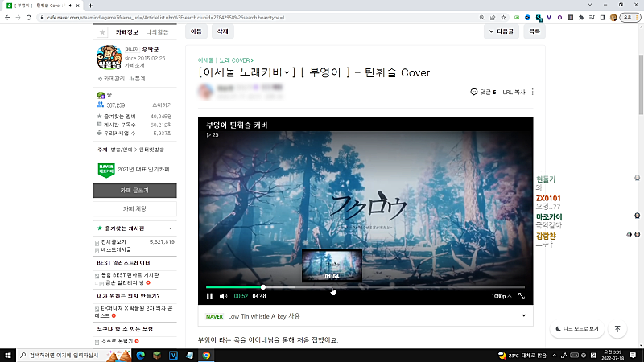
Task: Expand the Low Tin whistle video description
Action: [524, 316]
